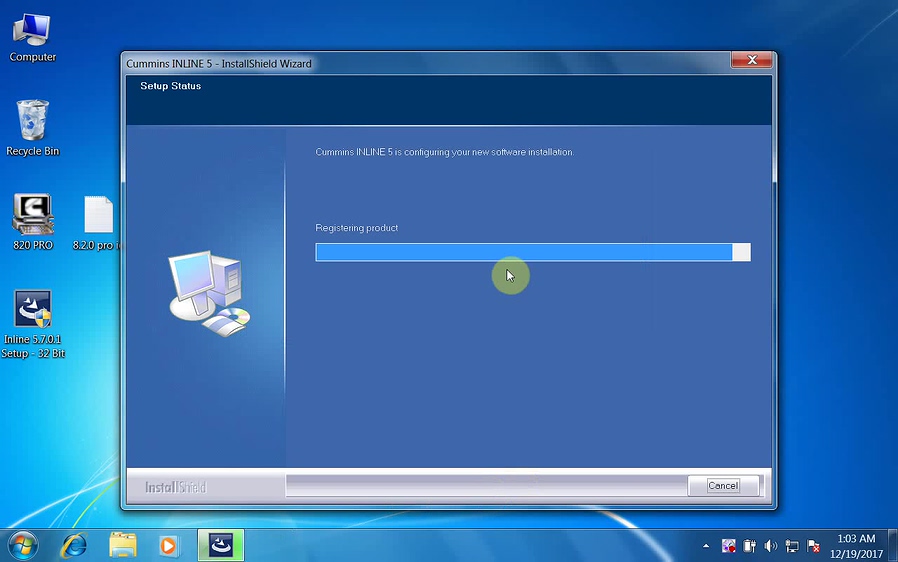Click the Registering product progress bar
The image size is (898, 562).
[533, 252]
